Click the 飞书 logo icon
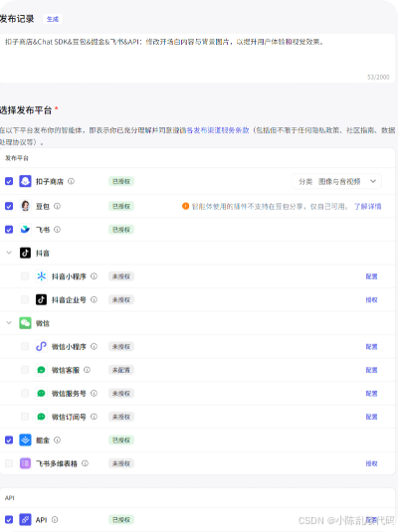The width and height of the screenshot is (398, 532). [25, 230]
